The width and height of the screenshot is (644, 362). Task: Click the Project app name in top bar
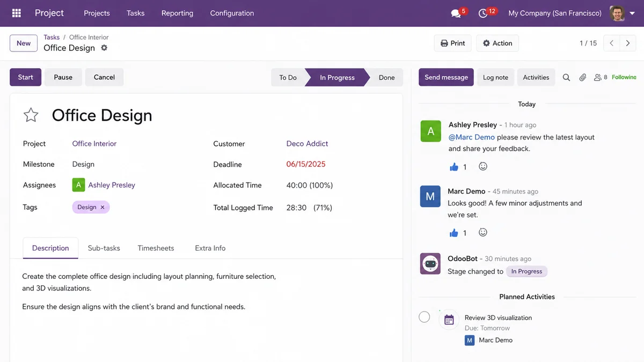(49, 13)
